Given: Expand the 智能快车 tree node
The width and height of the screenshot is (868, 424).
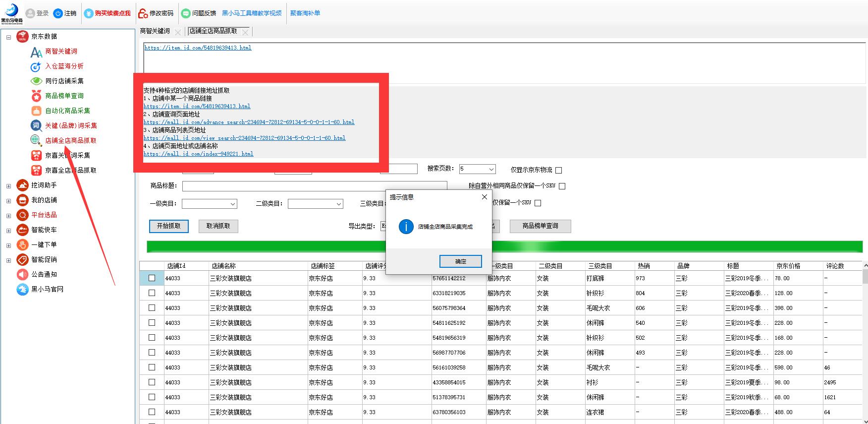Looking at the screenshot, I should click(x=8, y=231).
